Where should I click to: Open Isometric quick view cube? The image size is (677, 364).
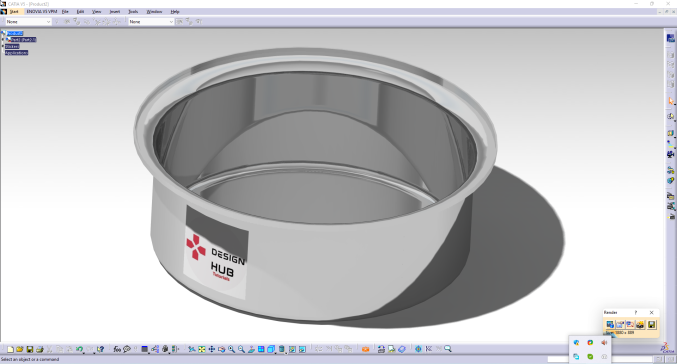click(271, 349)
